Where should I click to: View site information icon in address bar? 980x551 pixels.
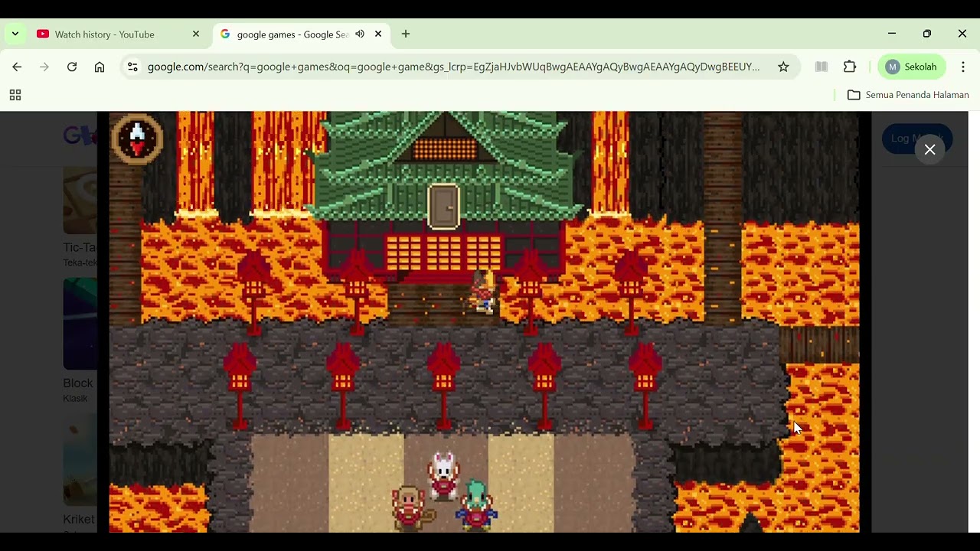[132, 67]
